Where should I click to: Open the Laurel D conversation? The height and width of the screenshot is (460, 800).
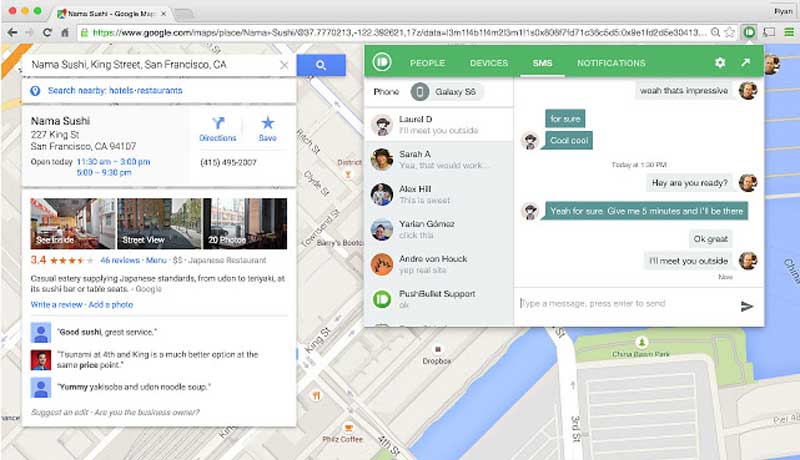pyautogui.click(x=439, y=124)
